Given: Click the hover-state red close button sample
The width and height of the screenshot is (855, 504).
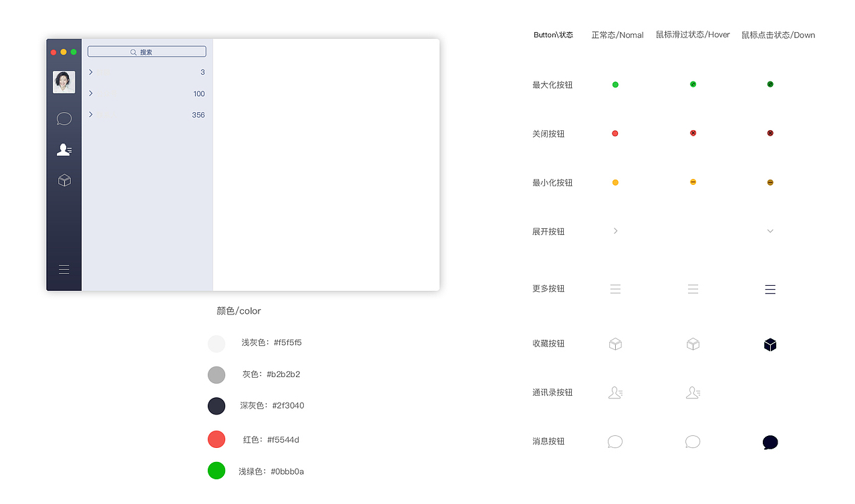Looking at the screenshot, I should coord(693,133).
